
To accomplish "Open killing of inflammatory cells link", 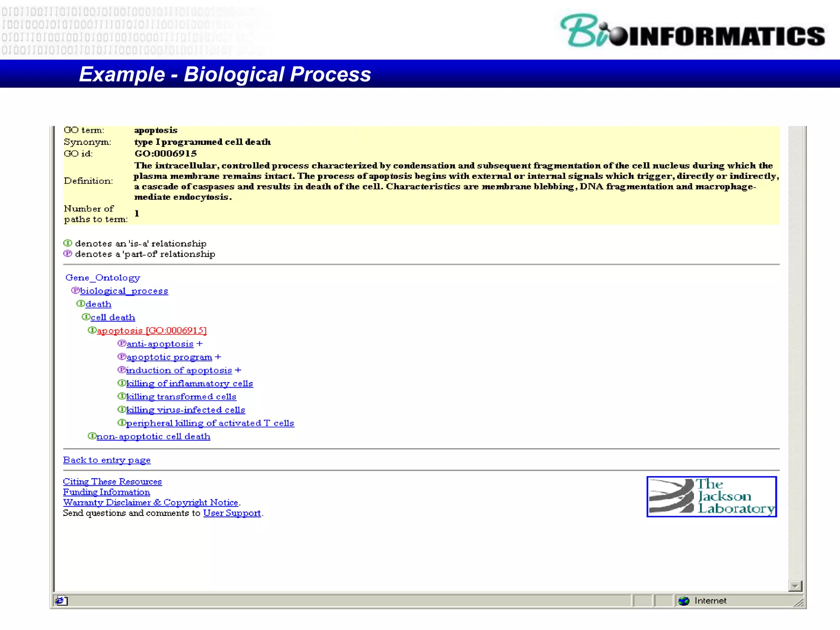I will click(189, 383).
